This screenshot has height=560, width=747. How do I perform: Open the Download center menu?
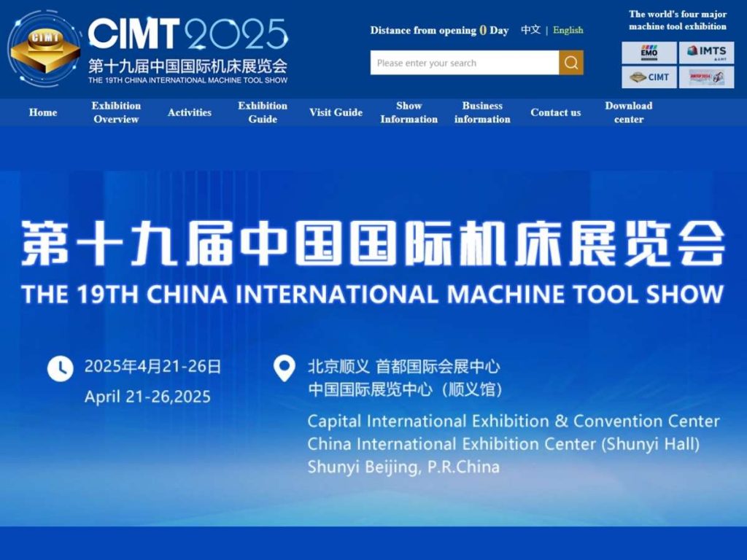point(628,112)
